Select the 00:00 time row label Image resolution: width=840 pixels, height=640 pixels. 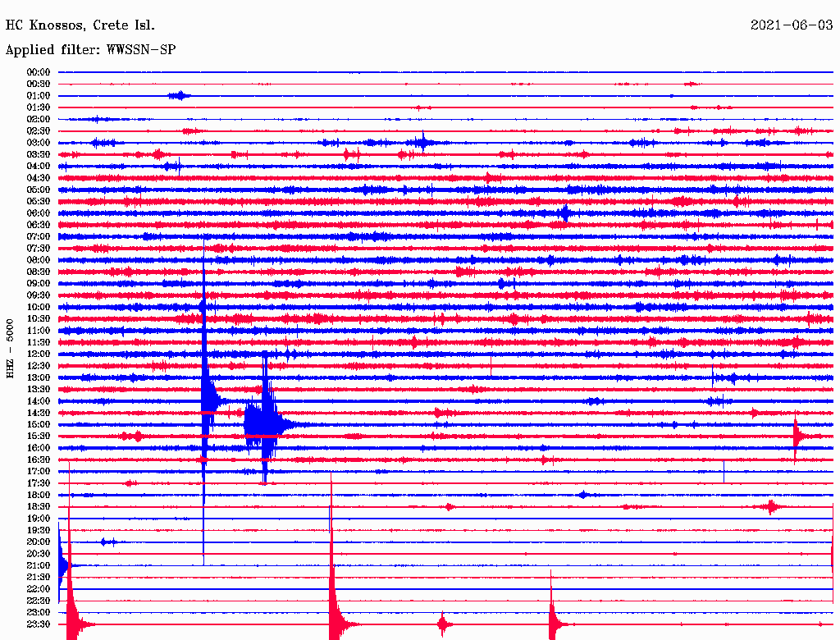(39, 72)
